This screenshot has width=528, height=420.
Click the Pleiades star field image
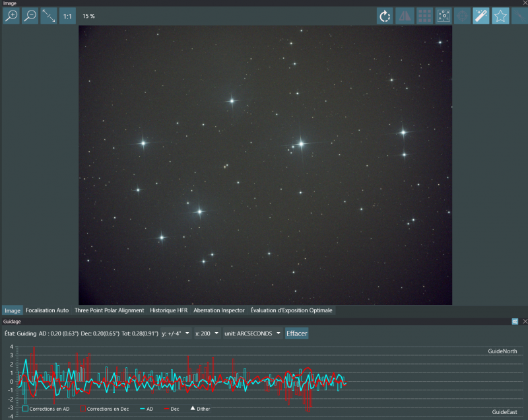point(265,165)
